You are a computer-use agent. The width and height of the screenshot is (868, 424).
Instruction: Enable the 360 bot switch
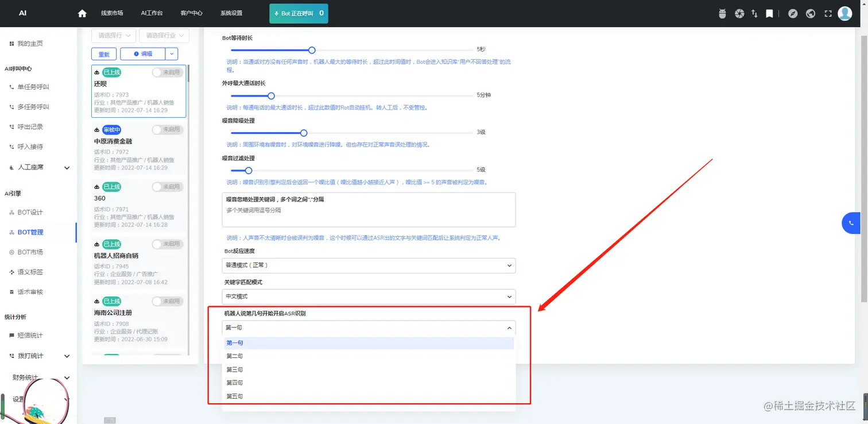click(167, 187)
